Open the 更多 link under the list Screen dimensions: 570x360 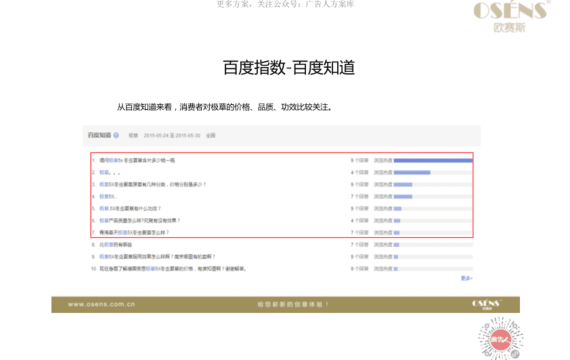point(467,278)
